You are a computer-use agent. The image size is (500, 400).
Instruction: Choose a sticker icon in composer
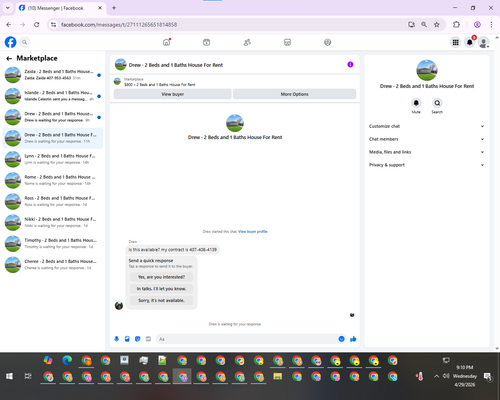click(137, 339)
